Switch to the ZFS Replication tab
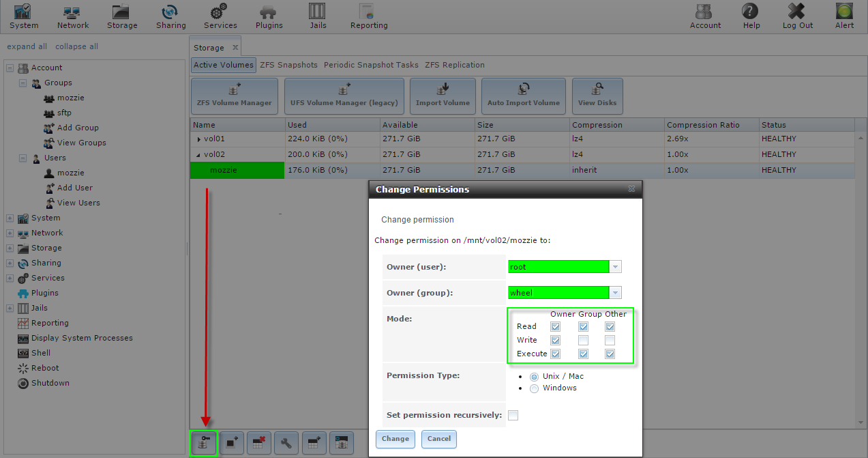Image resolution: width=868 pixels, height=458 pixels. point(455,65)
